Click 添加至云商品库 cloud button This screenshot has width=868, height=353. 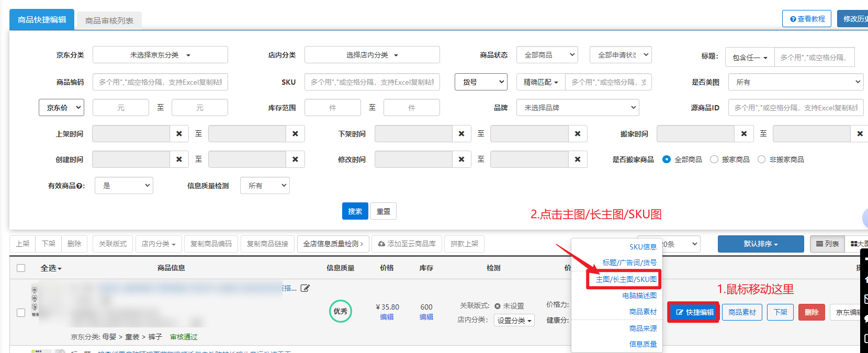tap(407, 244)
